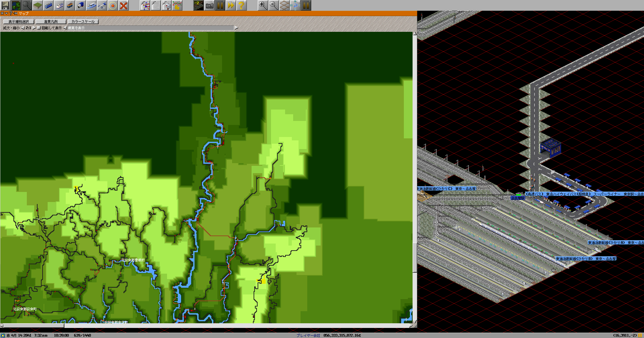The height and width of the screenshot is (338, 644).
Task: Select the magnifier inspection tool
Action: click(27, 5)
